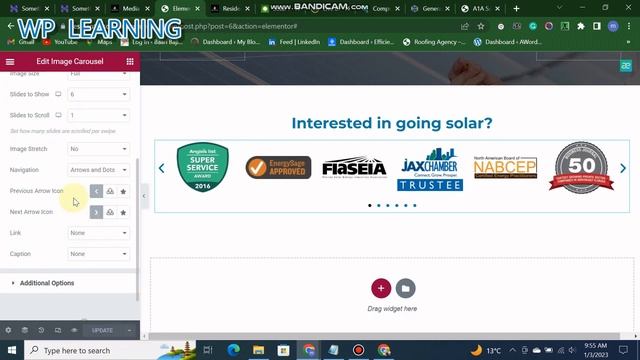
Task: Click the EnergySage Approved logo slide
Action: [278, 167]
